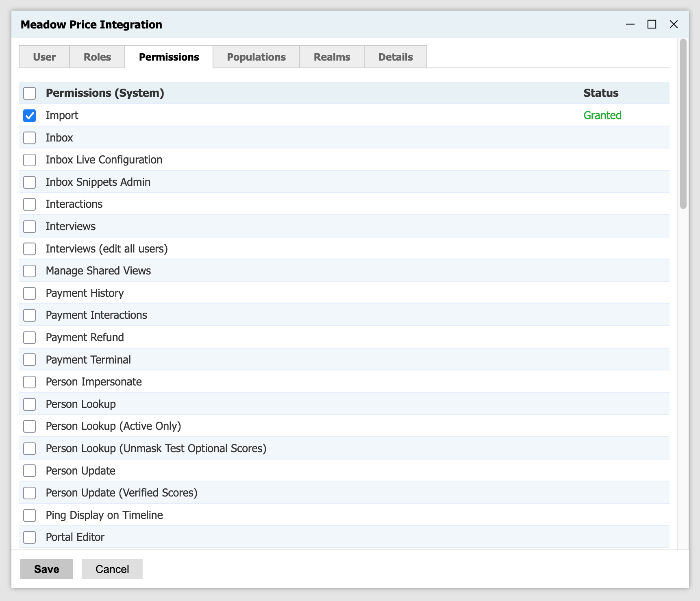Open the Roles tab
Viewport: 700px width, 601px height.
pos(97,57)
